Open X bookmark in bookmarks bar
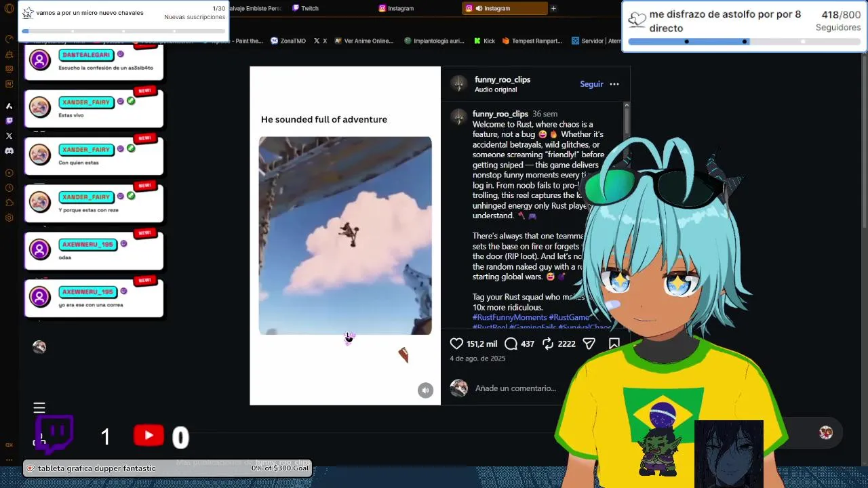Image resolution: width=868 pixels, height=488 pixels. click(320, 41)
